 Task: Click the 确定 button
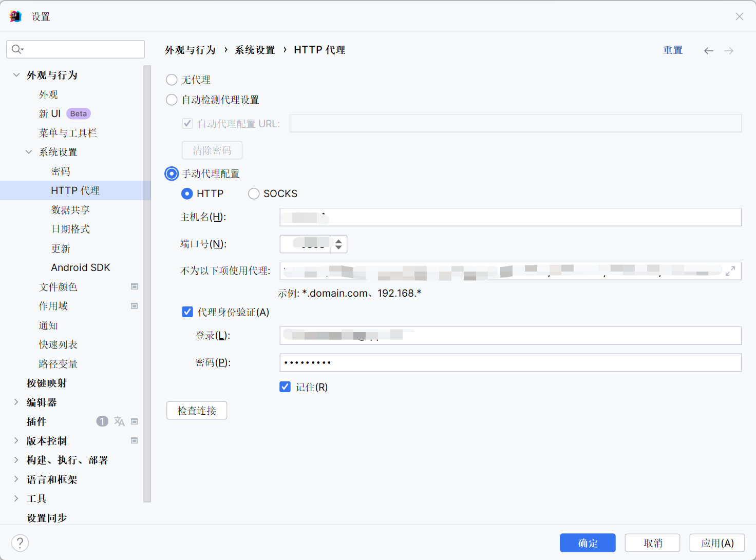click(588, 543)
